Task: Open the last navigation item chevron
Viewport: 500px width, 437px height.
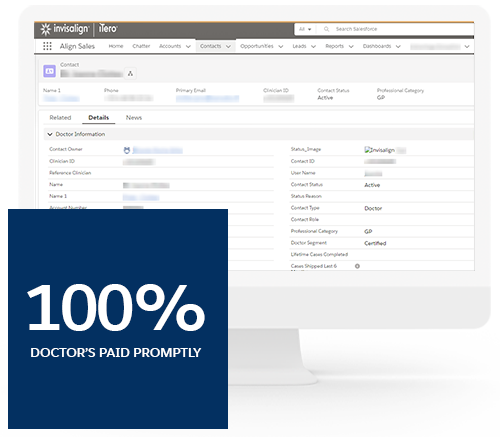Action: 467,46
